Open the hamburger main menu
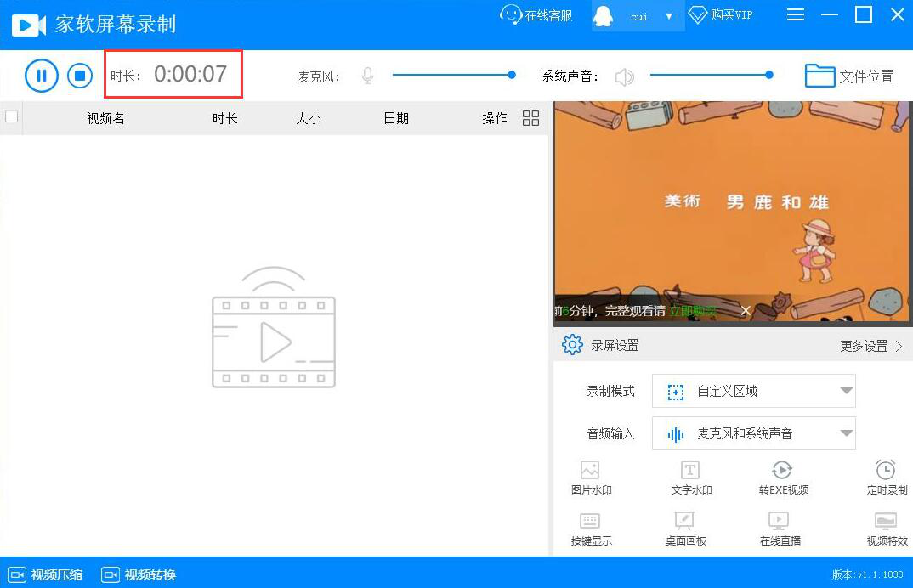Viewport: 913px width, 588px height. [x=796, y=14]
